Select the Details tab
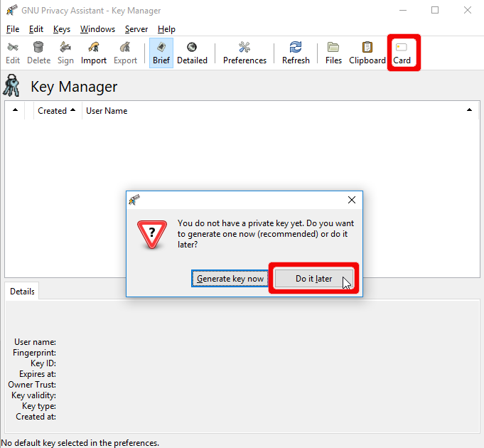Image resolution: width=484 pixels, height=448 pixels. click(22, 292)
